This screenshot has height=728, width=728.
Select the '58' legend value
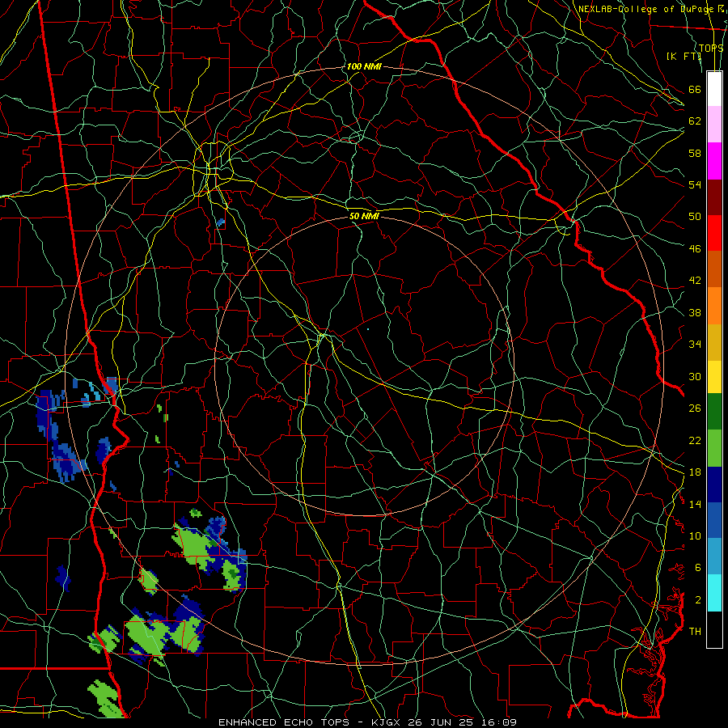pos(695,153)
